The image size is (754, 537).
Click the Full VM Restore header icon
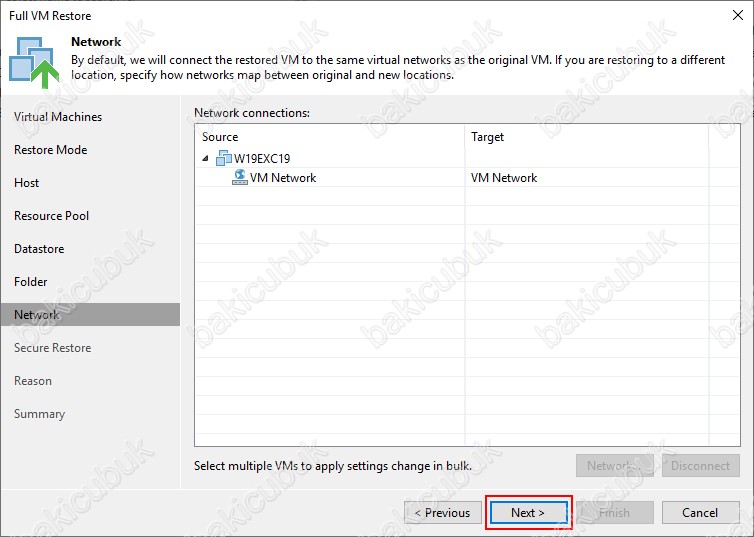pos(34,60)
